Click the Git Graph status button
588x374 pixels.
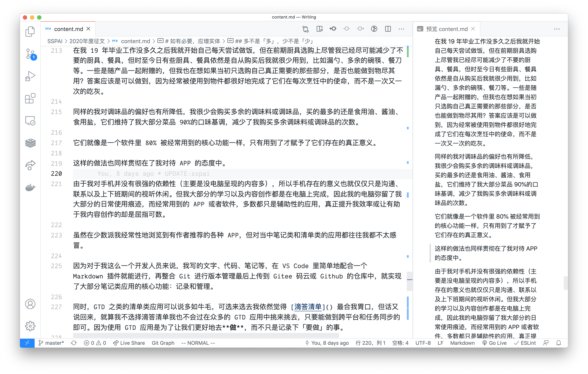(163, 343)
